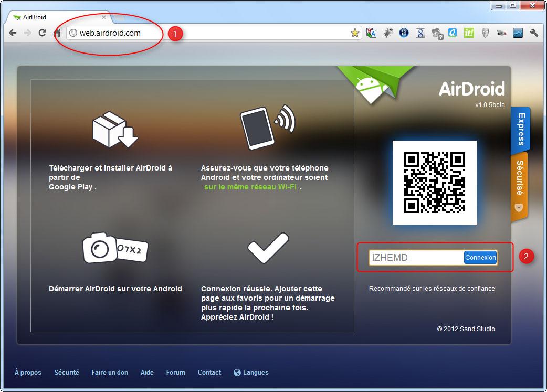Click the QR code image

[434, 183]
